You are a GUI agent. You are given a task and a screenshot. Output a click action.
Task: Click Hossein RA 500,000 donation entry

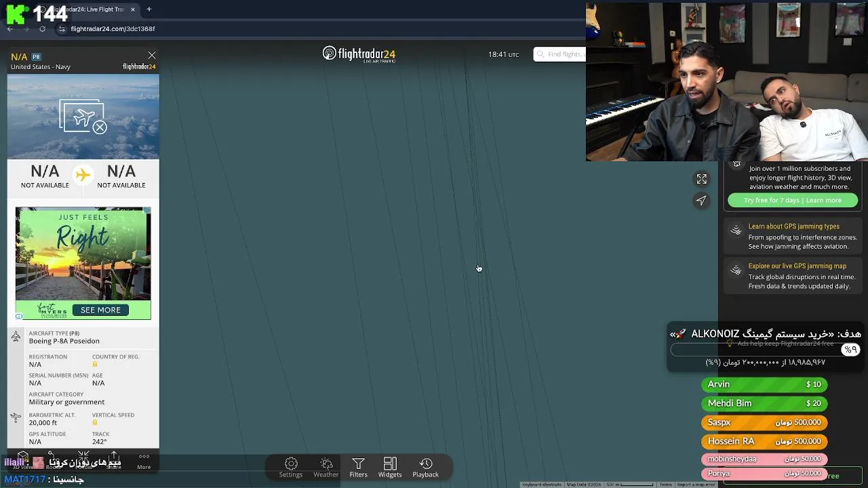[x=764, y=441]
